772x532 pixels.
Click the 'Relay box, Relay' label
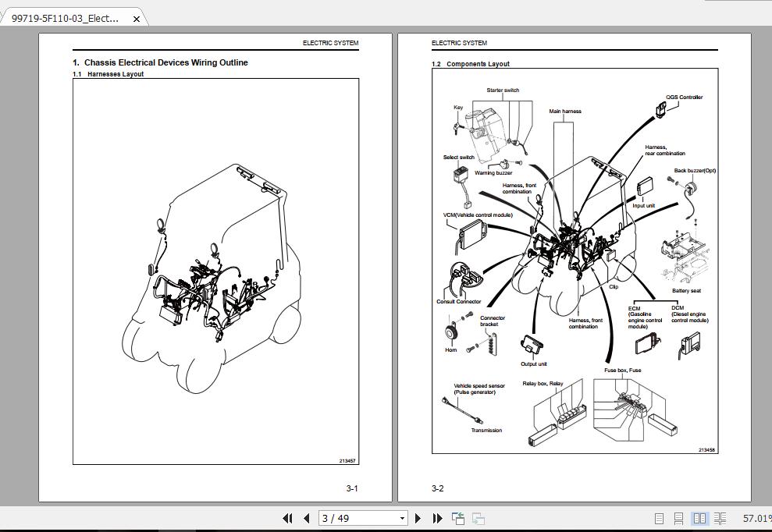point(543,383)
